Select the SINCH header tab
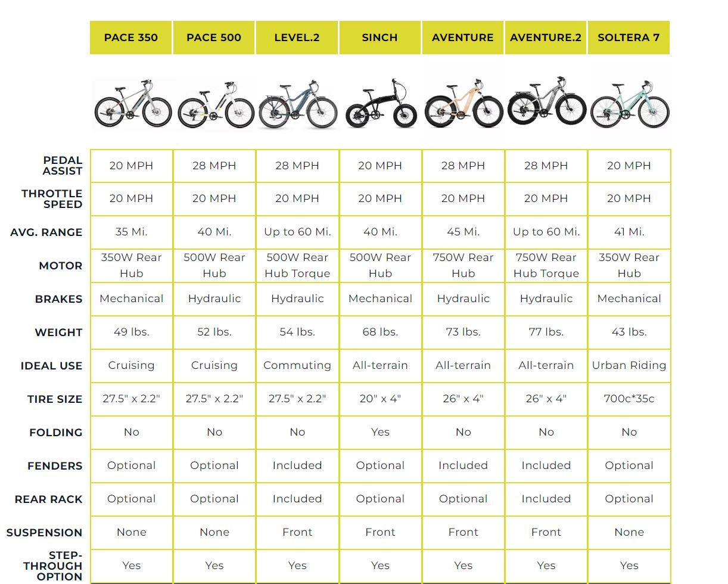 (x=379, y=38)
